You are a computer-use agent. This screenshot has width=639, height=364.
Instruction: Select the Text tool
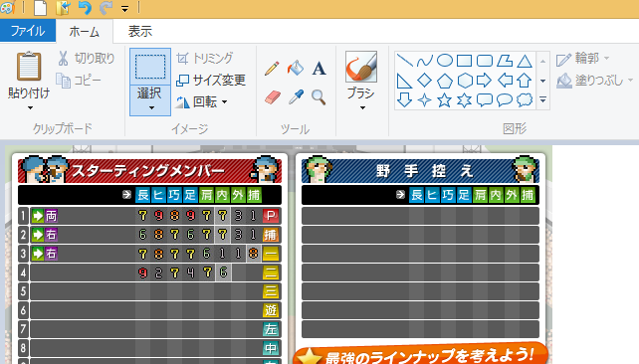point(319,69)
